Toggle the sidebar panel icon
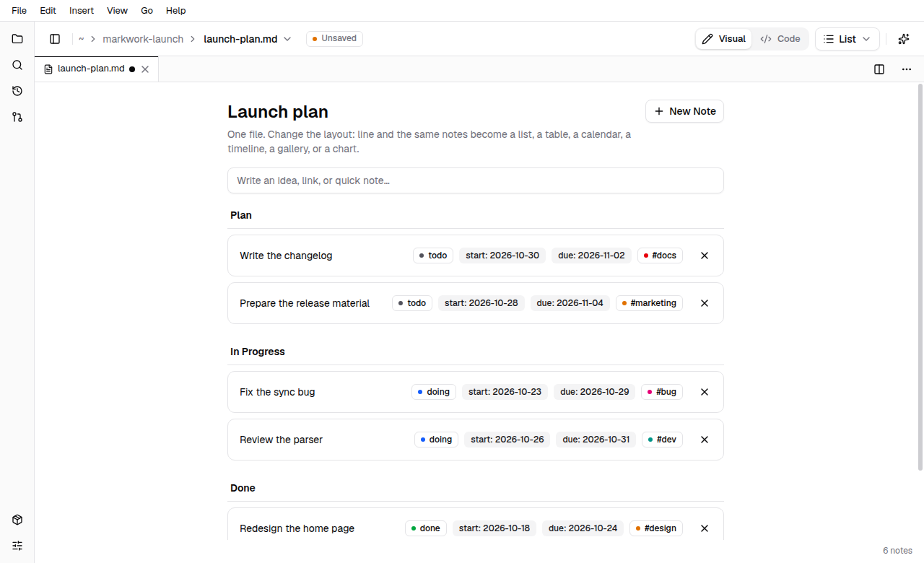924x563 pixels. tap(55, 39)
